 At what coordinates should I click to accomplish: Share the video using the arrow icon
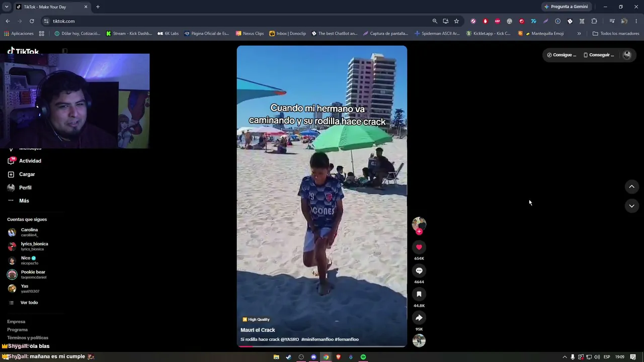(419, 318)
